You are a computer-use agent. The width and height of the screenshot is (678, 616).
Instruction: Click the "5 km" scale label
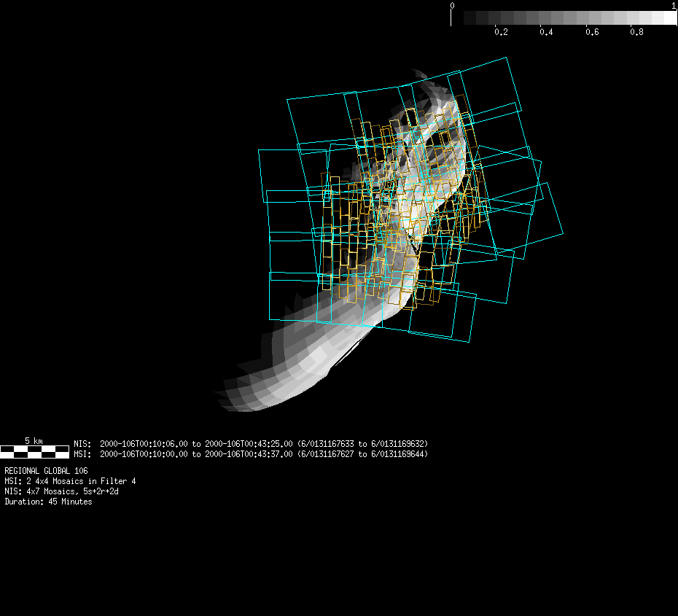(x=34, y=441)
